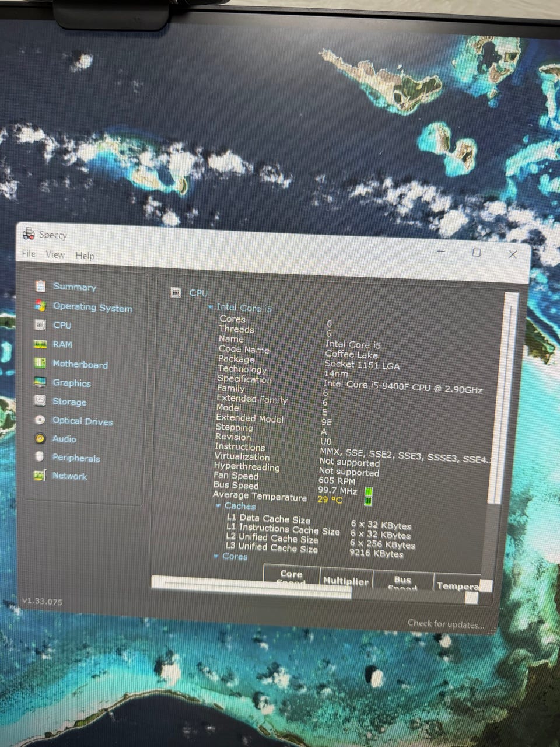Click the 99.7 MHz bus speed value

[338, 490]
